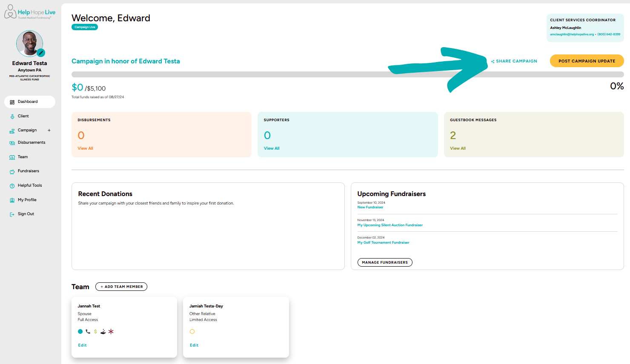Click the POST CAMPAIGN UPDATE button
The image size is (630, 364).
(x=587, y=61)
